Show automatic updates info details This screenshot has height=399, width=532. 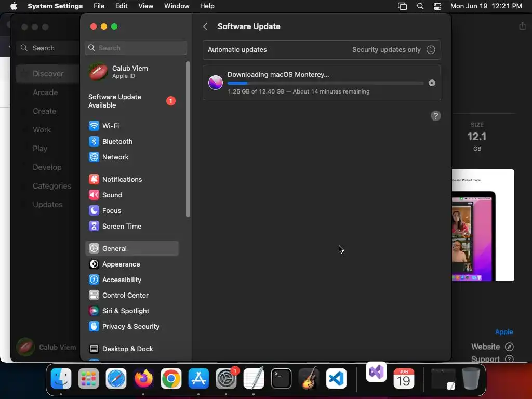point(431,50)
